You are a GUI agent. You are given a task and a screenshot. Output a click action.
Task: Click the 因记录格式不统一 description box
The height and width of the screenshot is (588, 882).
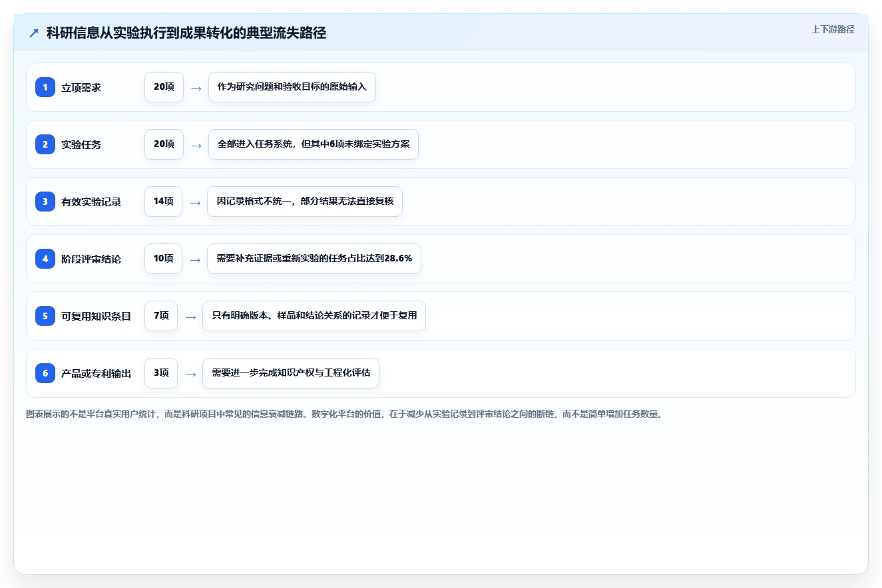click(305, 202)
